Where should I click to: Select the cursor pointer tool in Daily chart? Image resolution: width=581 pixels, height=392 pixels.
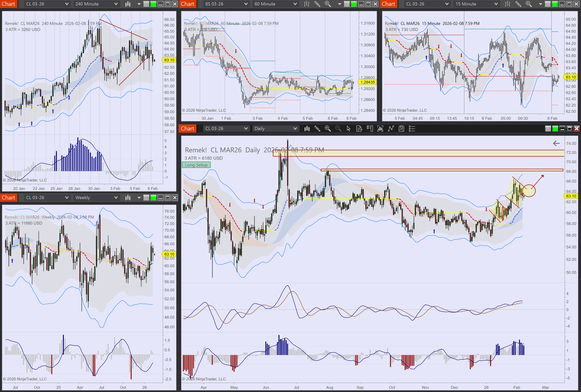tap(349, 129)
